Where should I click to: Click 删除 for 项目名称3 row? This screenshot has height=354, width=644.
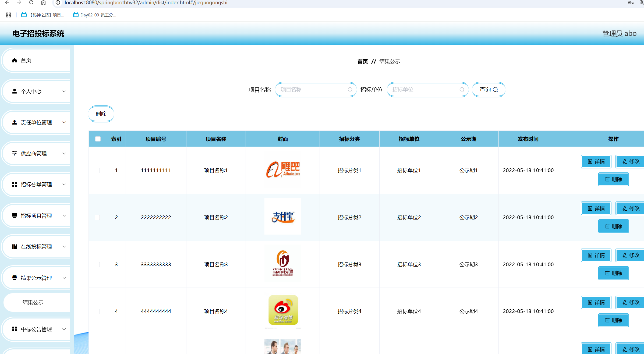(614, 273)
